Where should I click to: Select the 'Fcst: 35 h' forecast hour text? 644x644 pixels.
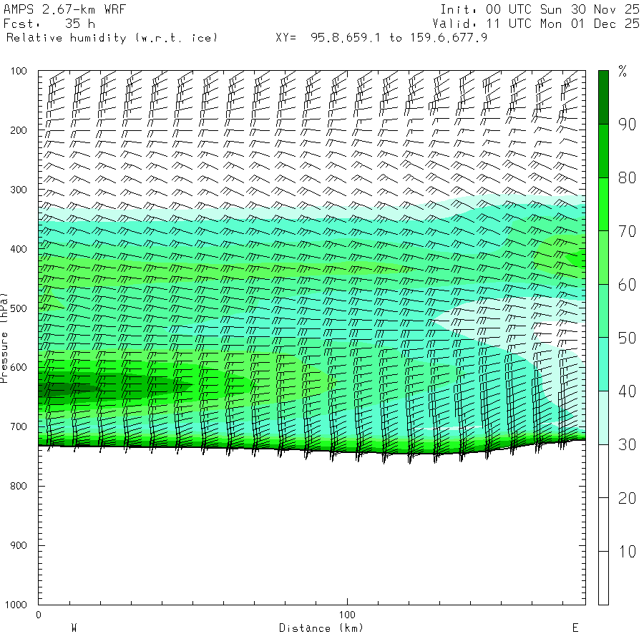49,24
